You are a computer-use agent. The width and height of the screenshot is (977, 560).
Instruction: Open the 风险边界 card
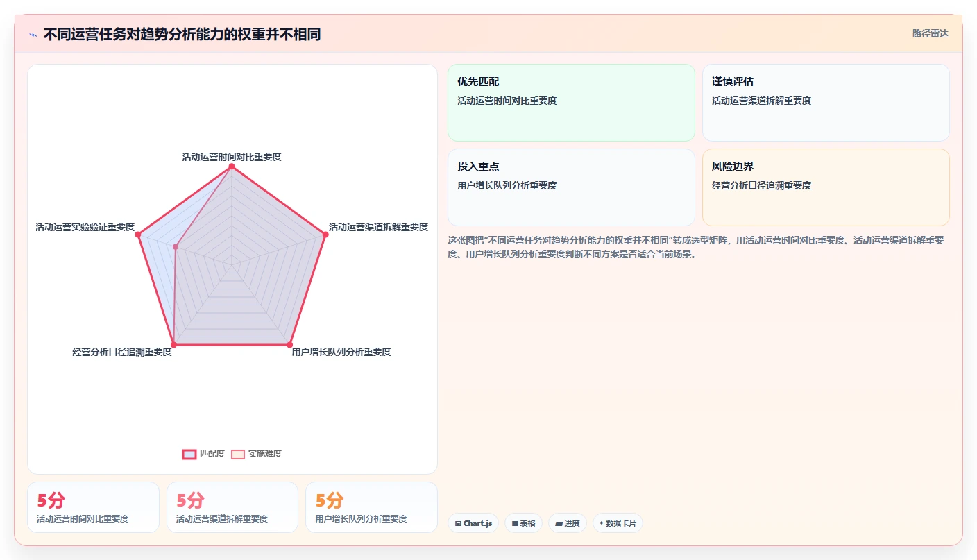coord(826,187)
